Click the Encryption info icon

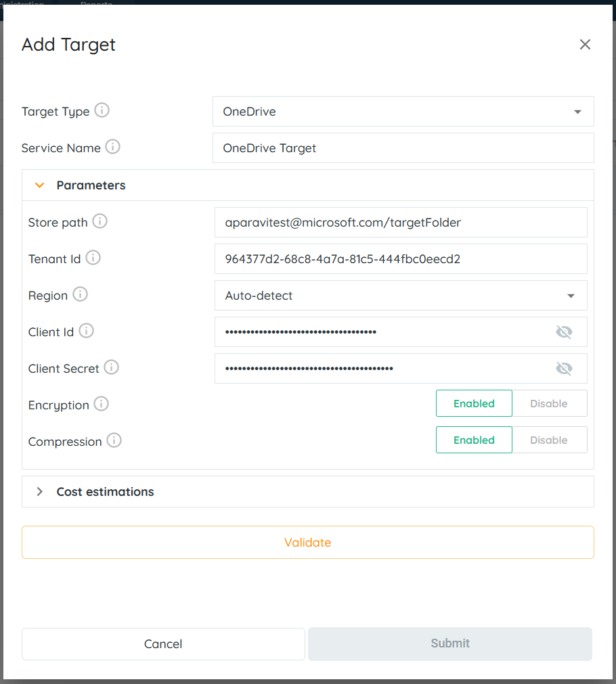coord(101,404)
